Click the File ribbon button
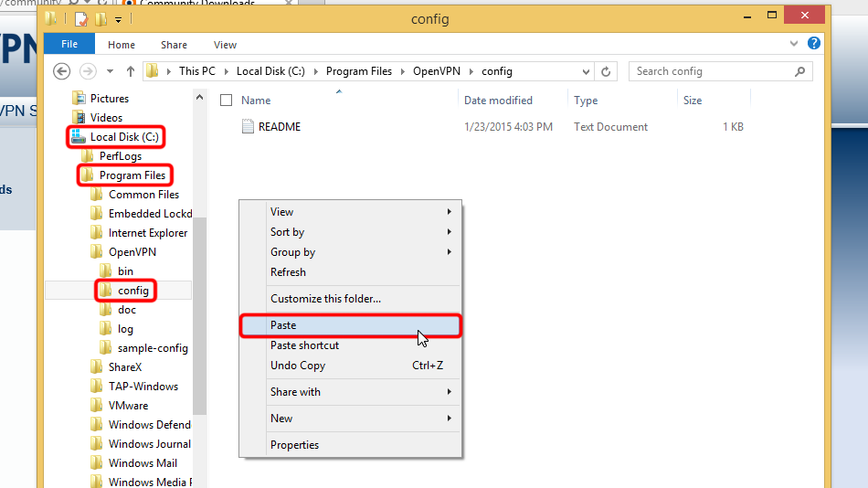This screenshot has height=488, width=868. pyautogui.click(x=69, y=45)
